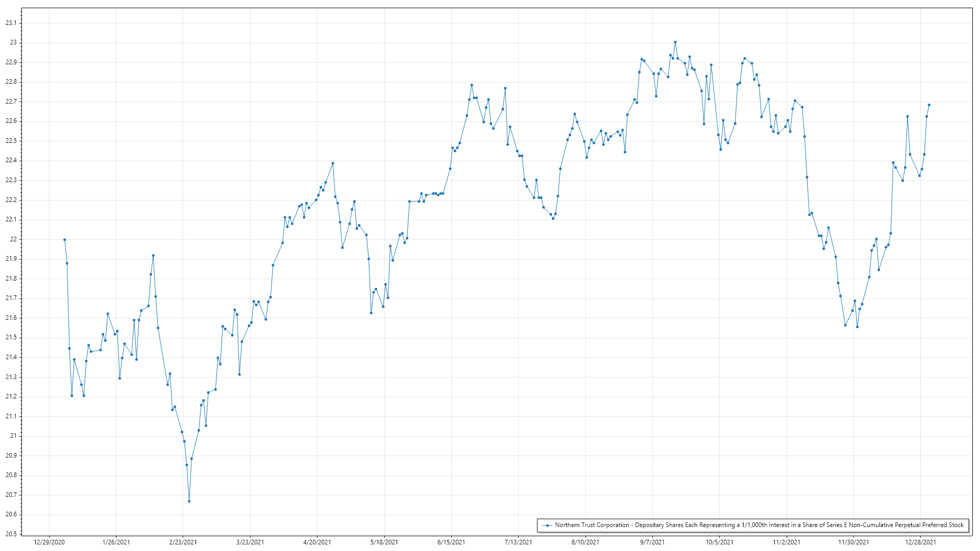This screenshot has width=980, height=551.
Task: Click the 4/20/2021 x-axis date label
Action: [x=317, y=542]
